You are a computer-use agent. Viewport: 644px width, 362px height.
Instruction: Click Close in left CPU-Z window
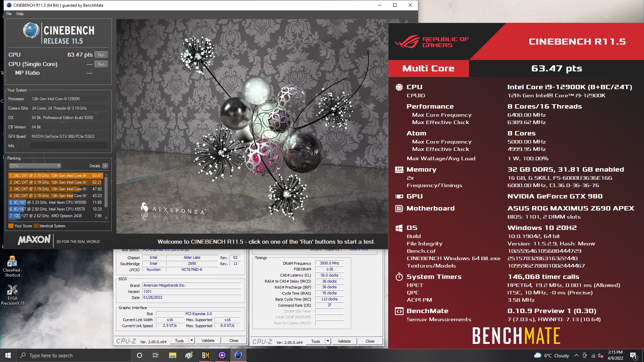pos(234,341)
